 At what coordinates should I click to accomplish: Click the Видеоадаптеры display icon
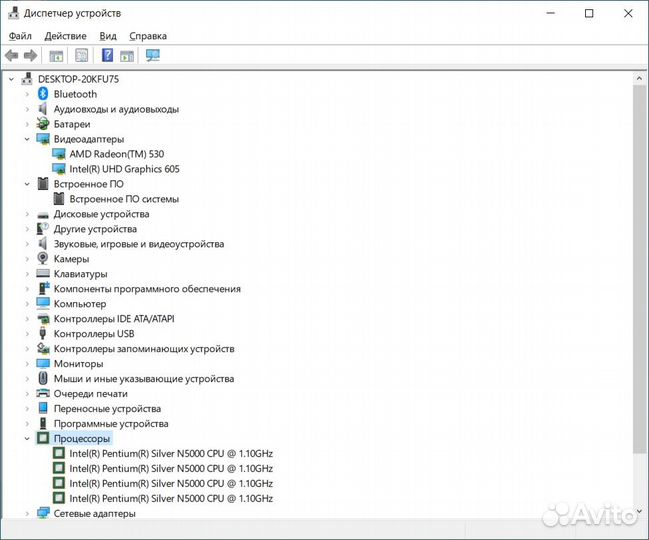pos(43,139)
